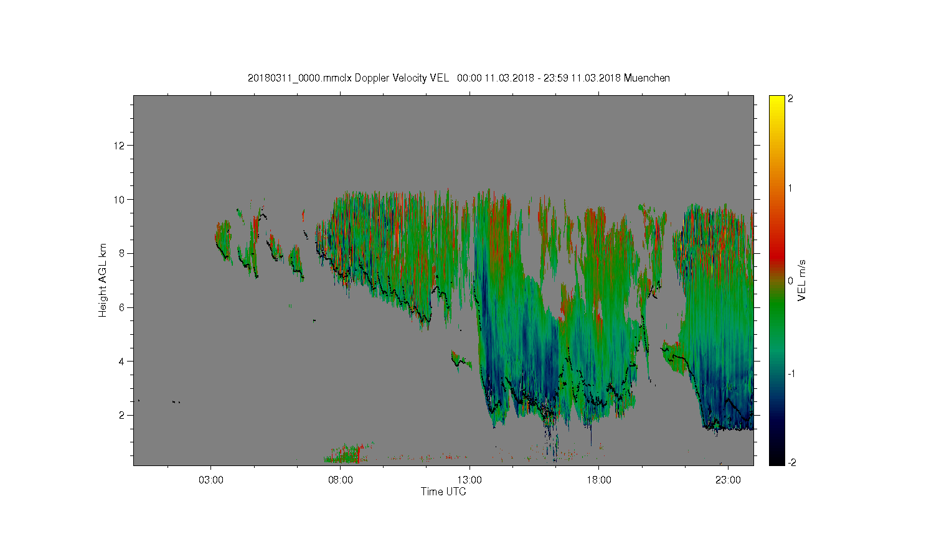Click the height axis label 10
Image resolution: width=934 pixels, height=560 pixels.
pyautogui.click(x=120, y=199)
